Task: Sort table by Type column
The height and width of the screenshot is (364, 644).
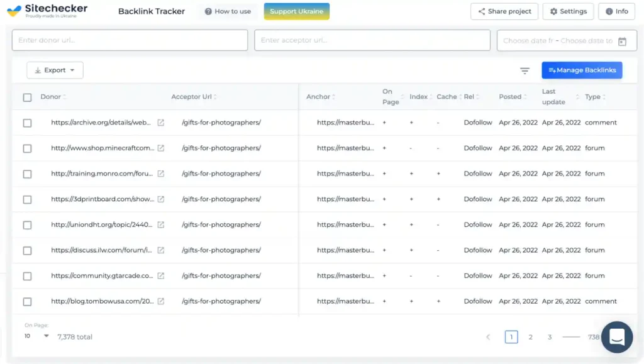Action: pos(595,97)
